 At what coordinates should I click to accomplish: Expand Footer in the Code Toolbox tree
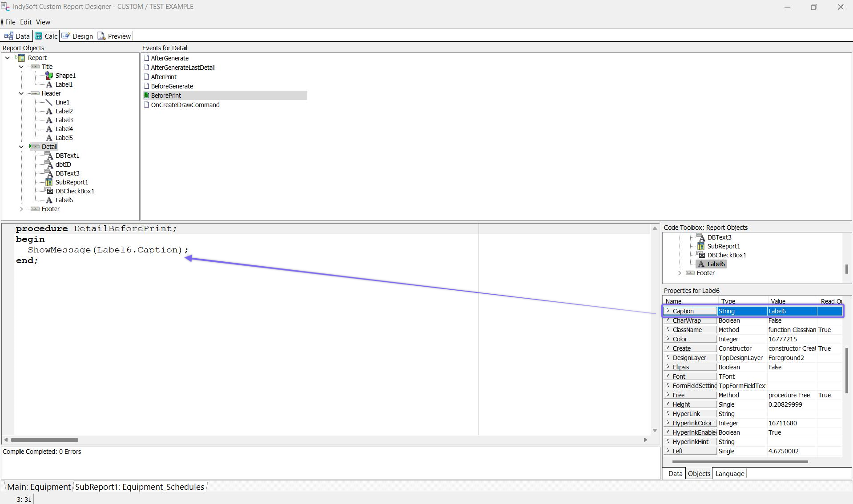pos(680,273)
